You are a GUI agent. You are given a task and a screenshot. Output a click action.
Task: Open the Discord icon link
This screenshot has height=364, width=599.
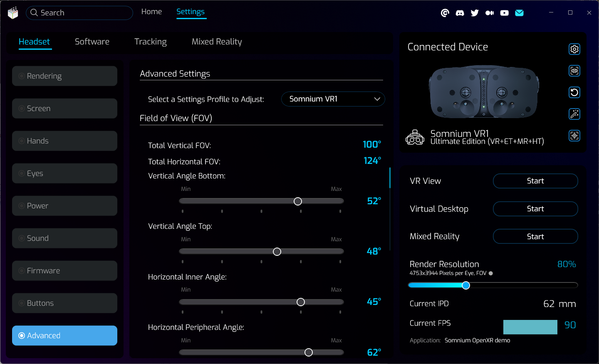tap(460, 13)
